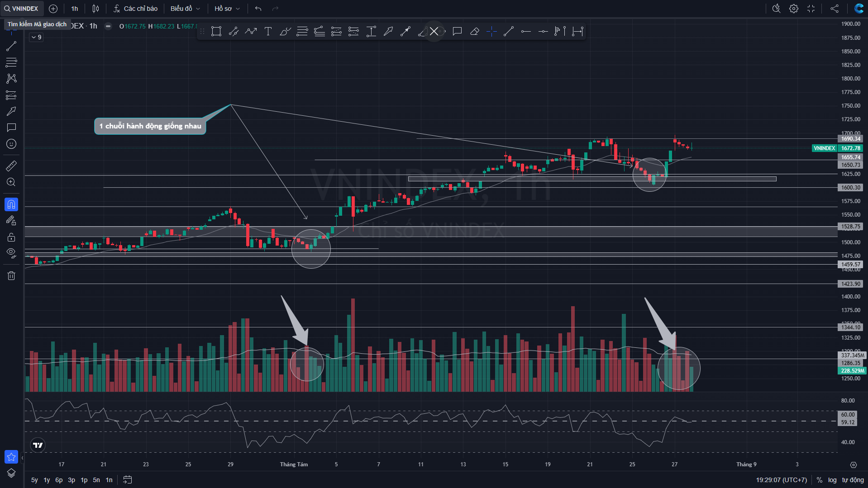Close the floating favorites toolbar overlay

click(x=434, y=31)
